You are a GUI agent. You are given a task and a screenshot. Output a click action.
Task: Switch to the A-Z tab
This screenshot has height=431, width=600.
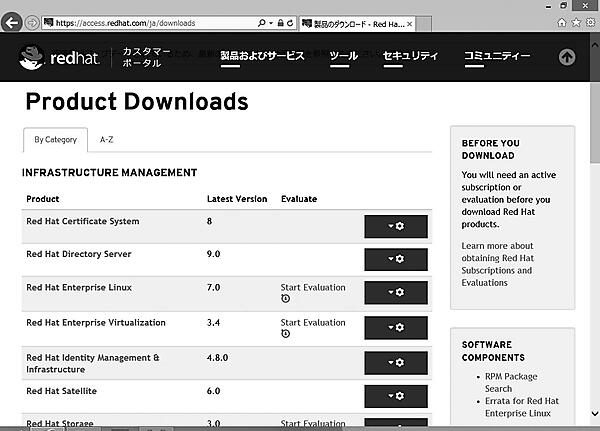click(106, 140)
